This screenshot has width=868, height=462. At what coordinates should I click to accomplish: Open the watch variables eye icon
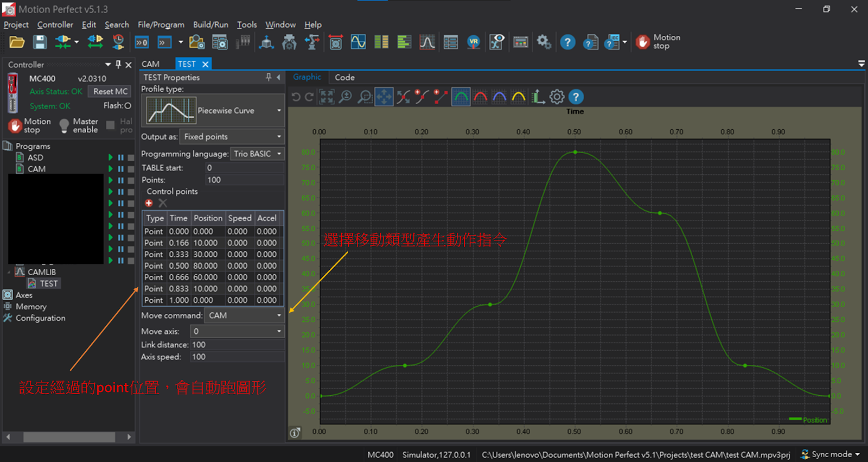[497, 42]
